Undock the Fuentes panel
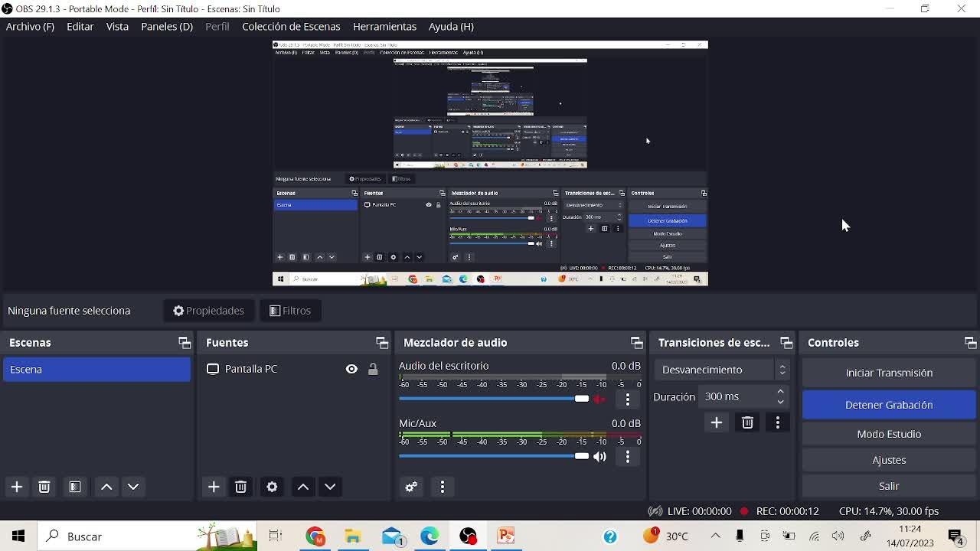This screenshot has height=551, width=980. (382, 343)
